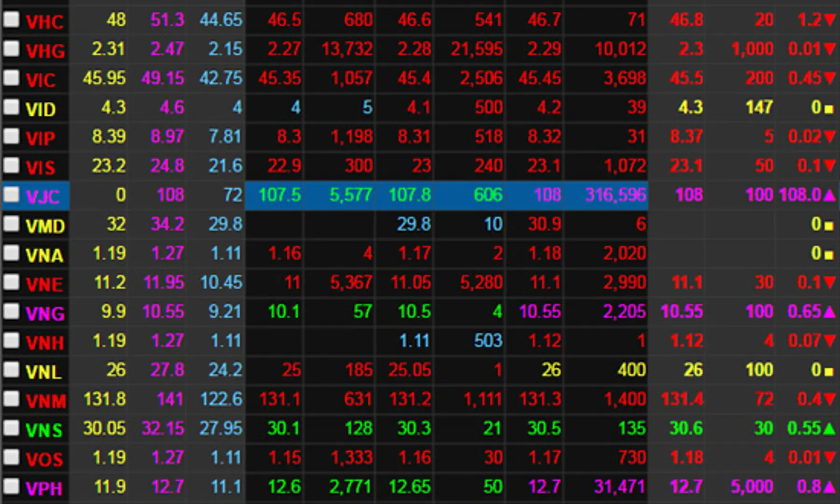Click the 5,000 matched volume for VPH

tap(752, 486)
